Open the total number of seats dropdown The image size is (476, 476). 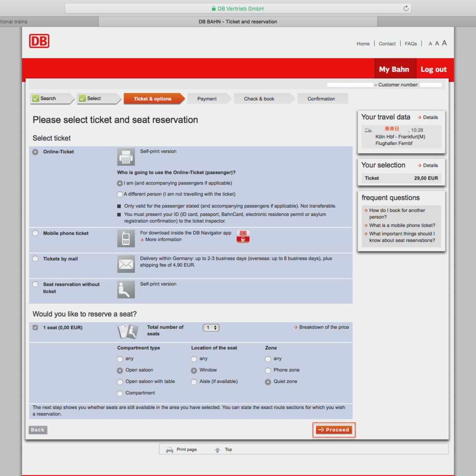tap(211, 328)
